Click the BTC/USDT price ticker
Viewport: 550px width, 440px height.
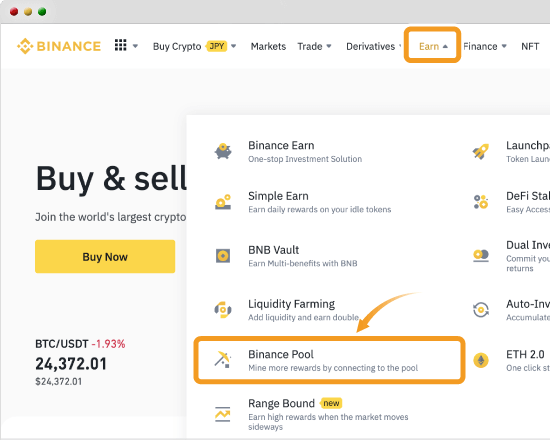(x=80, y=362)
